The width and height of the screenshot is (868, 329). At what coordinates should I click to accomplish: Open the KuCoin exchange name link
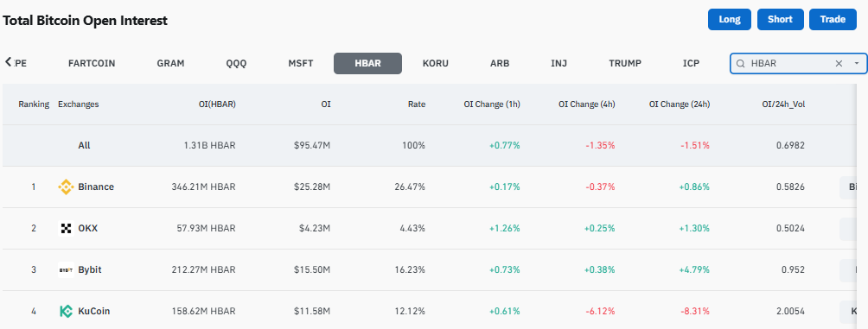[94, 312]
